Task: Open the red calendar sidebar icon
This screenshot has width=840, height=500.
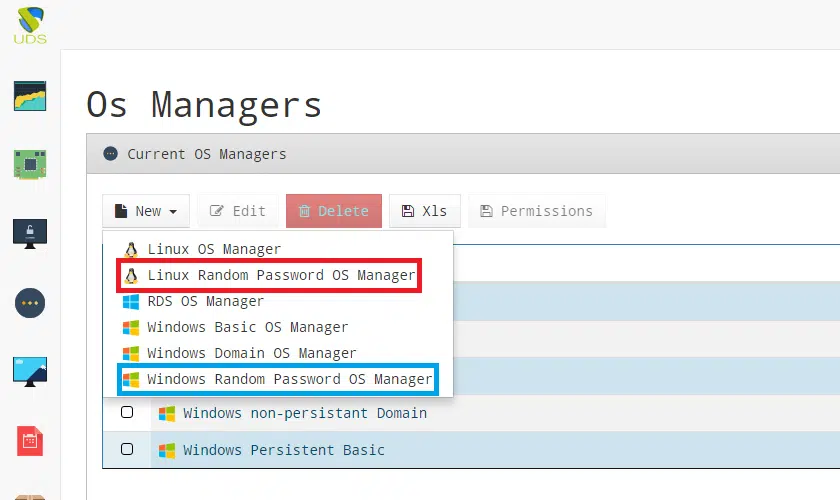Action: (x=30, y=441)
